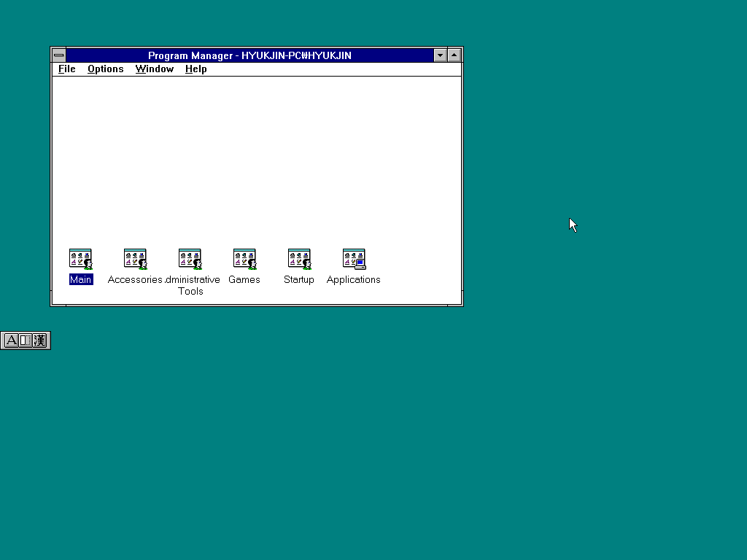
Task: Select the Applications program group icon
Action: pyautogui.click(x=354, y=259)
